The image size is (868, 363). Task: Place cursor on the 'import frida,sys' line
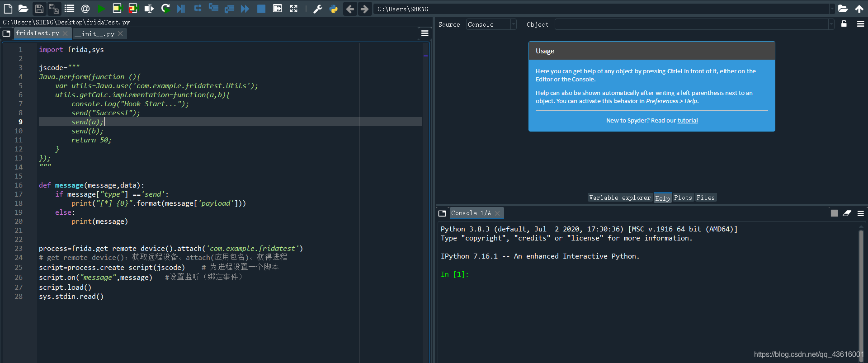tap(71, 50)
